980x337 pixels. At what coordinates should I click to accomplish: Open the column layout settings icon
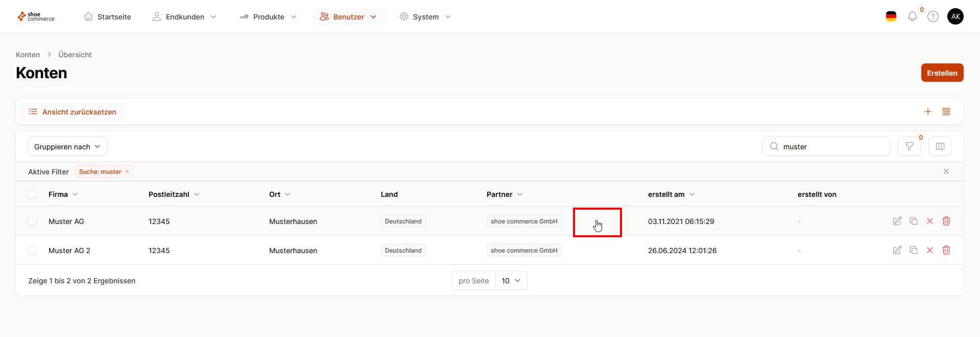click(940, 146)
